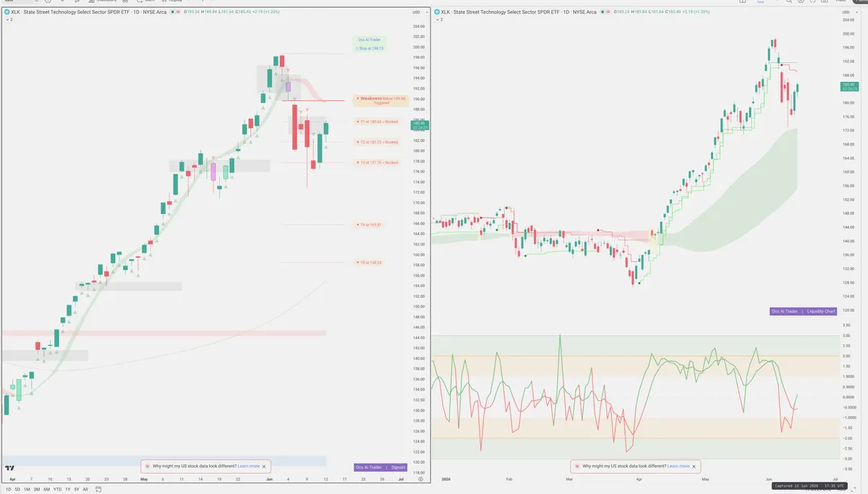
Task: Open Learn more link in right chart
Action: coord(678,467)
